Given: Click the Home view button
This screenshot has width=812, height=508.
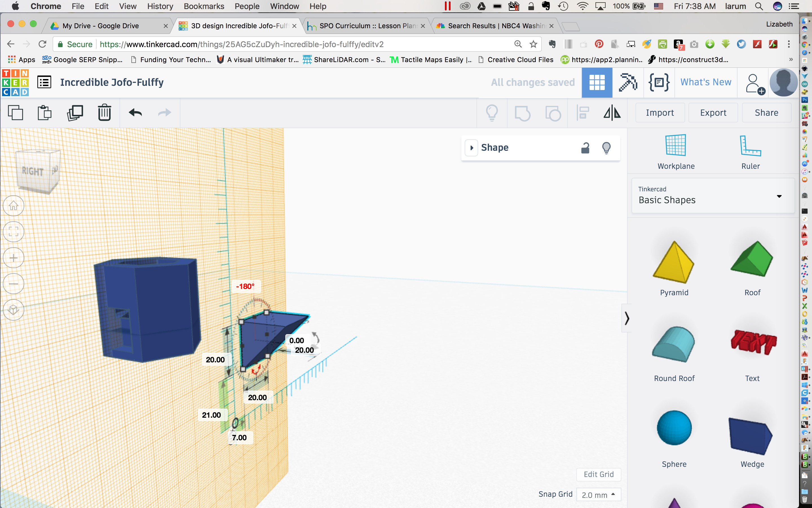Looking at the screenshot, I should point(14,206).
